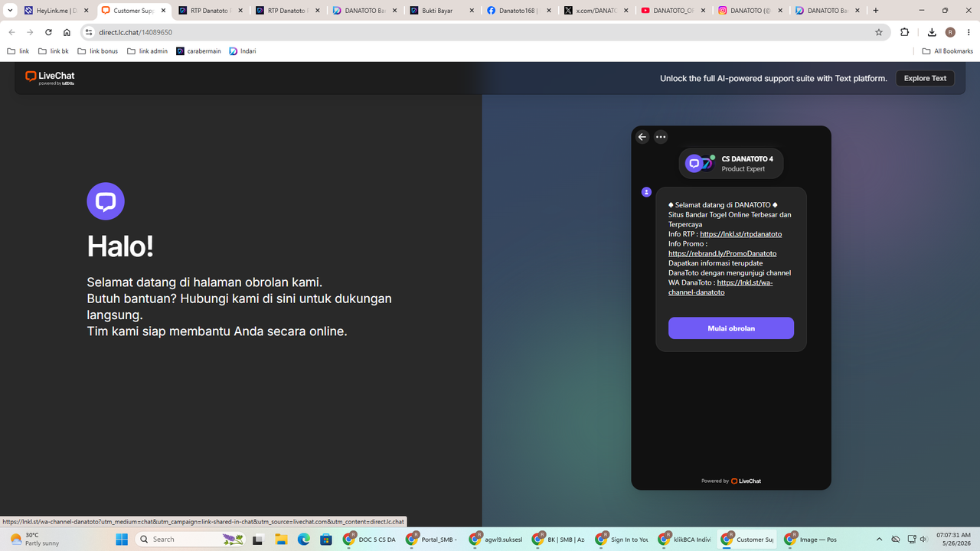Reload the current page

(48, 32)
